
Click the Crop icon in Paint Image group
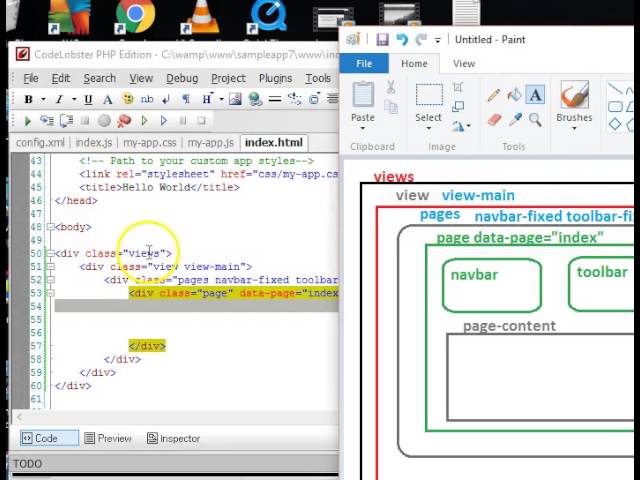click(458, 87)
